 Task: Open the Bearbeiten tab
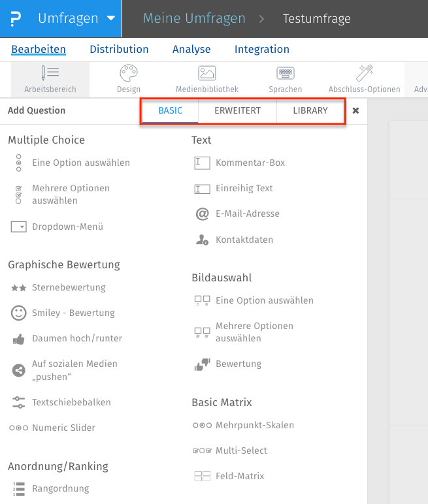pos(39,49)
